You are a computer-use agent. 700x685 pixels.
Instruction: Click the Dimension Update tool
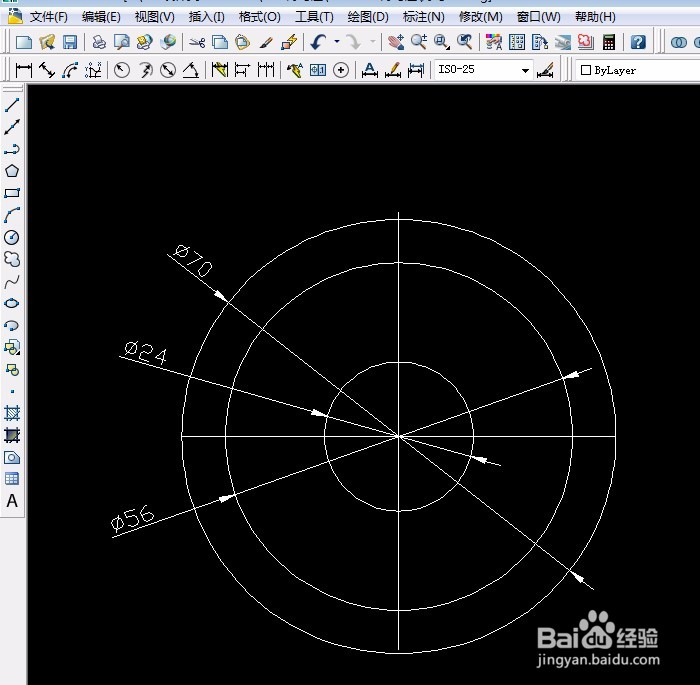pos(416,70)
